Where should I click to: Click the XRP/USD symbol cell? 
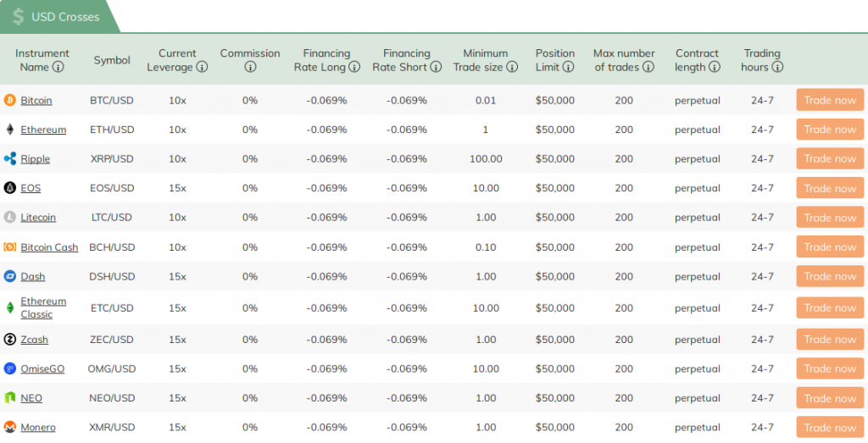click(112, 159)
